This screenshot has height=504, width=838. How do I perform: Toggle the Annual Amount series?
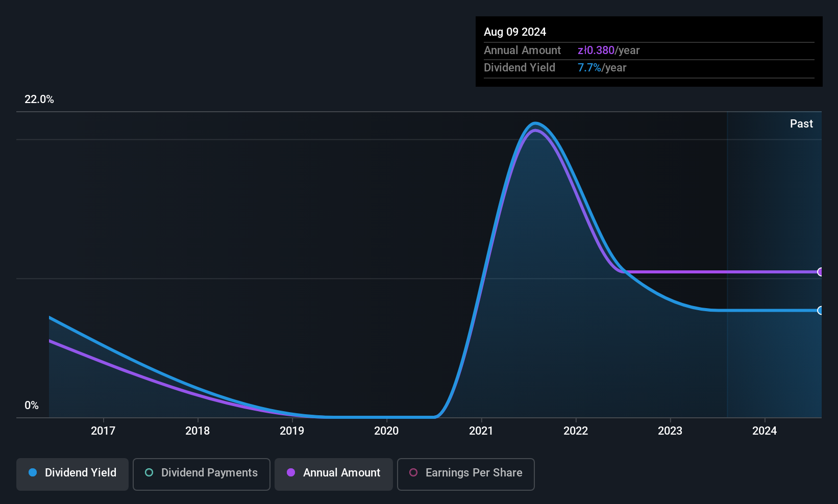334,474
